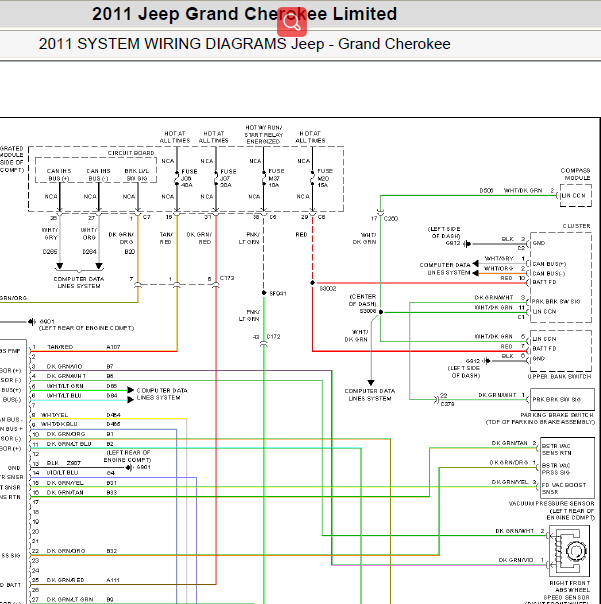The width and height of the screenshot is (601, 604).
Task: Click the DK GRN/YEL B31 wire row
Action: (x=82, y=483)
